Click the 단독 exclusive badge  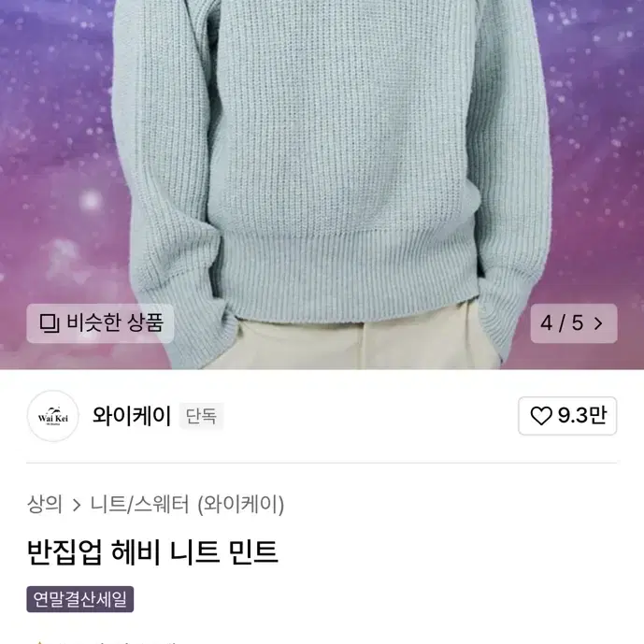[x=201, y=416]
